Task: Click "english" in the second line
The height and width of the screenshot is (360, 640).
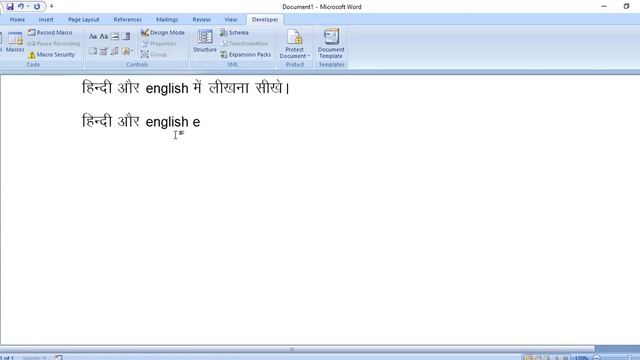Action: point(167,122)
